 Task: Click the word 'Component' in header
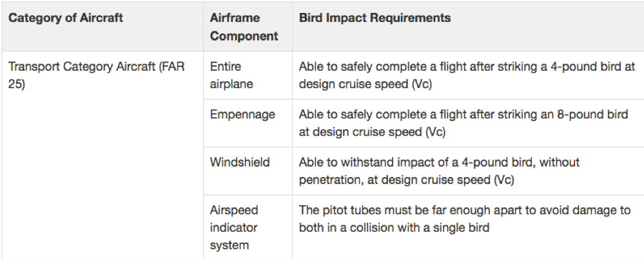click(x=244, y=36)
